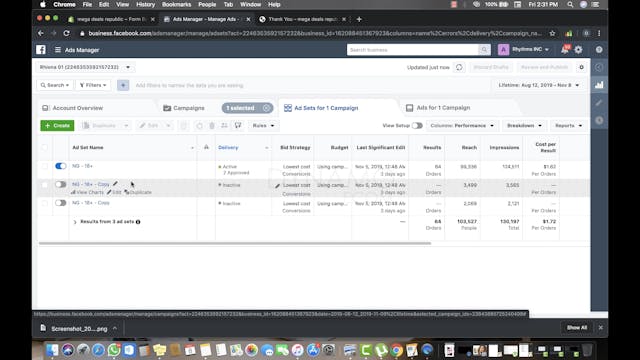The width and height of the screenshot is (640, 360).
Task: Open the Ads Manager settings gear
Action: [578, 50]
